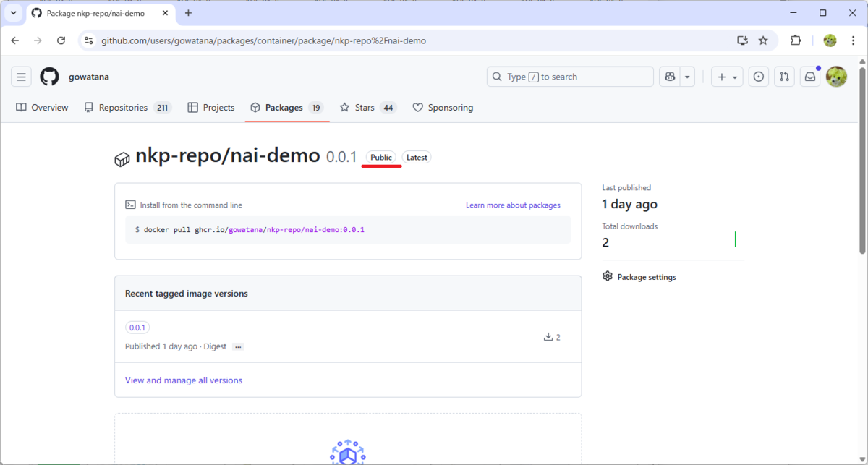Image resolution: width=868 pixels, height=465 pixels.
Task: Open the Issues icon in header
Action: (758, 77)
